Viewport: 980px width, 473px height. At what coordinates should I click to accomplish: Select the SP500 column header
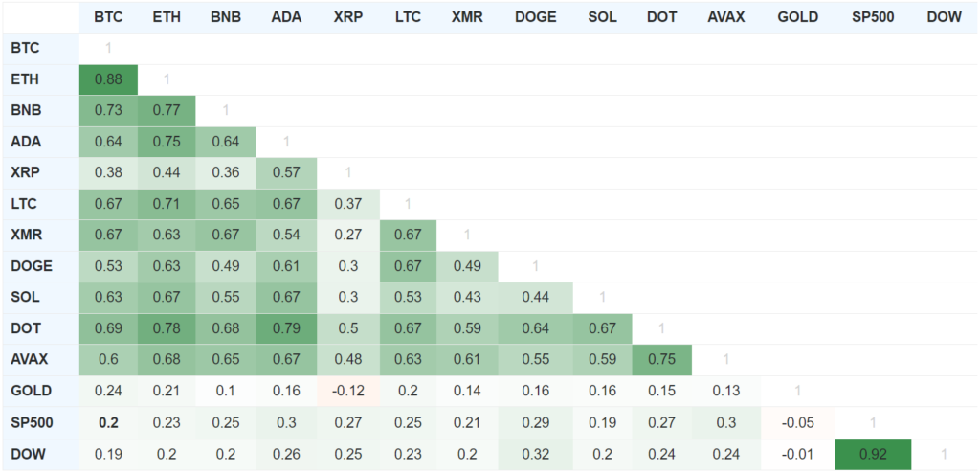coord(872,17)
